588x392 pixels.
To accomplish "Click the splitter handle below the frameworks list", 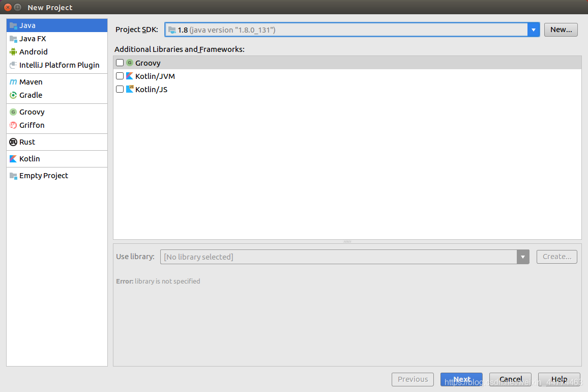I will [x=347, y=241].
